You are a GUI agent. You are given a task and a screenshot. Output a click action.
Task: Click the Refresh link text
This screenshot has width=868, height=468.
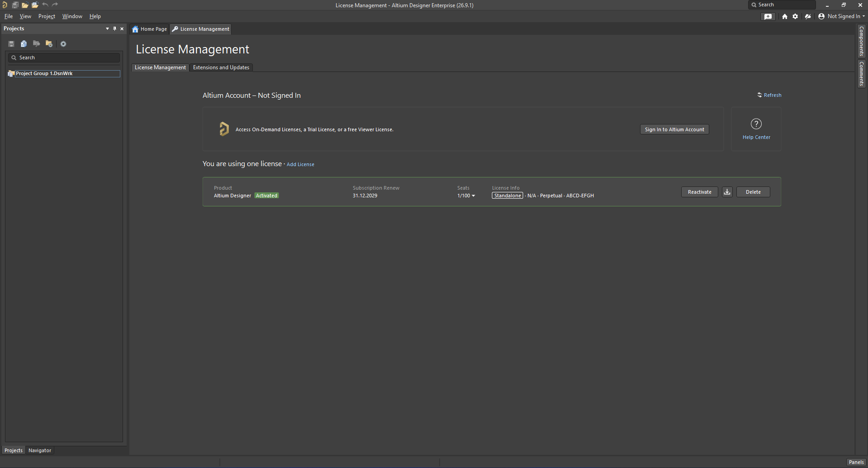click(773, 95)
